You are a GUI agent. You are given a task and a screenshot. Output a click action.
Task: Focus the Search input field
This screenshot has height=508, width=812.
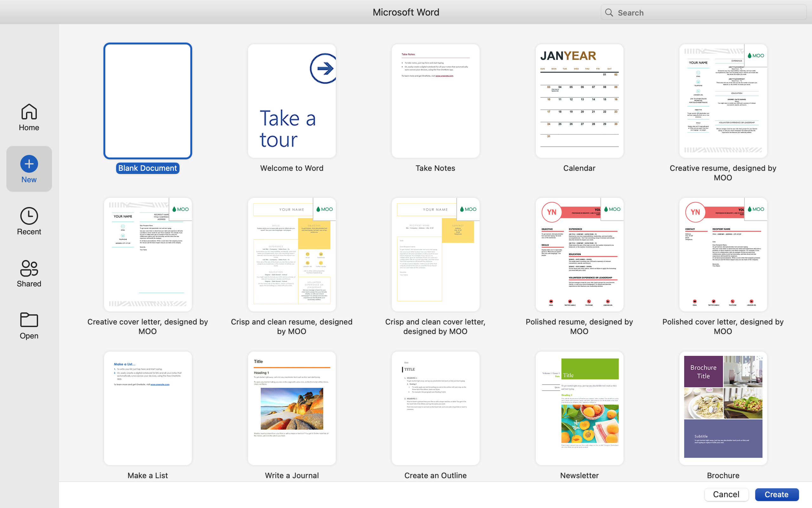[703, 12]
